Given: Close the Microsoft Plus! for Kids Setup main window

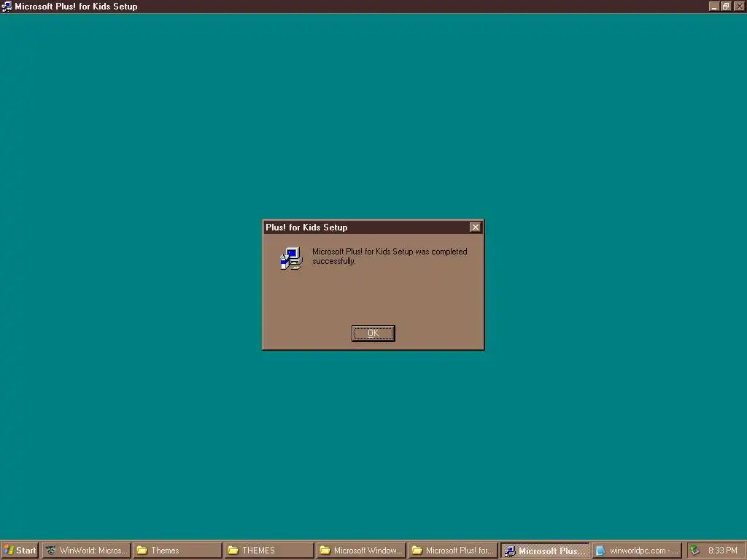Looking at the screenshot, I should pos(739,6).
